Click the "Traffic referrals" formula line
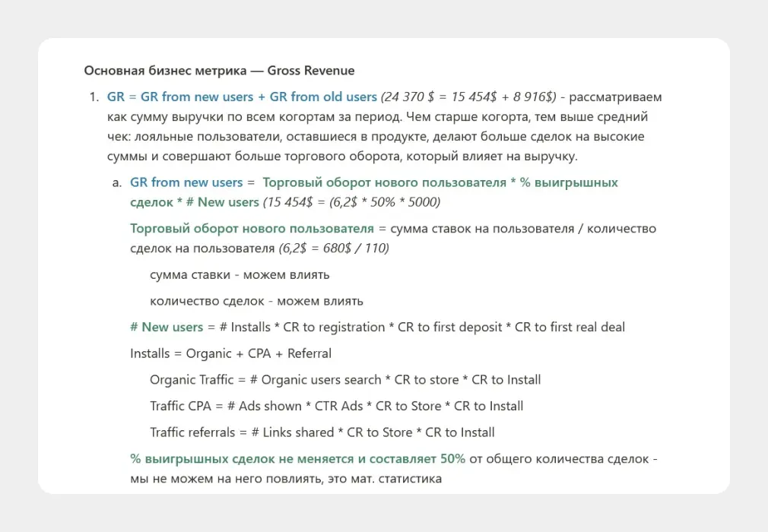Screen dimensions: 768x532 tap(322, 432)
